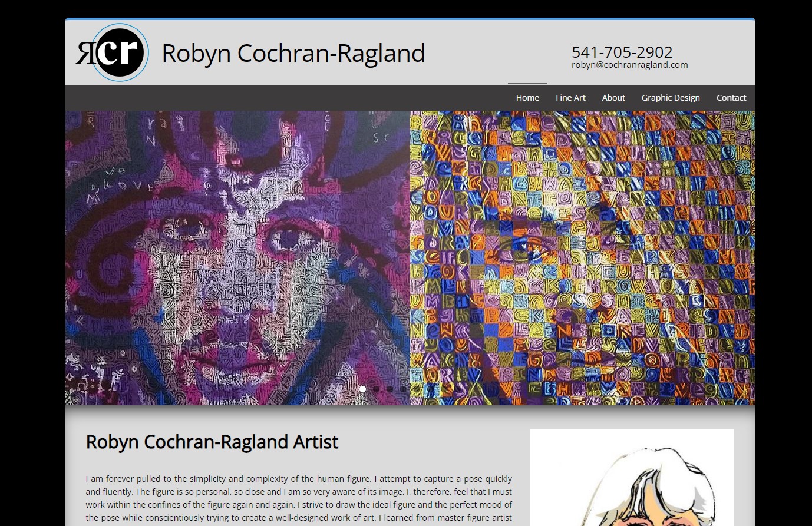
Task: Jump to the third slideshow dot
Action: (x=390, y=389)
